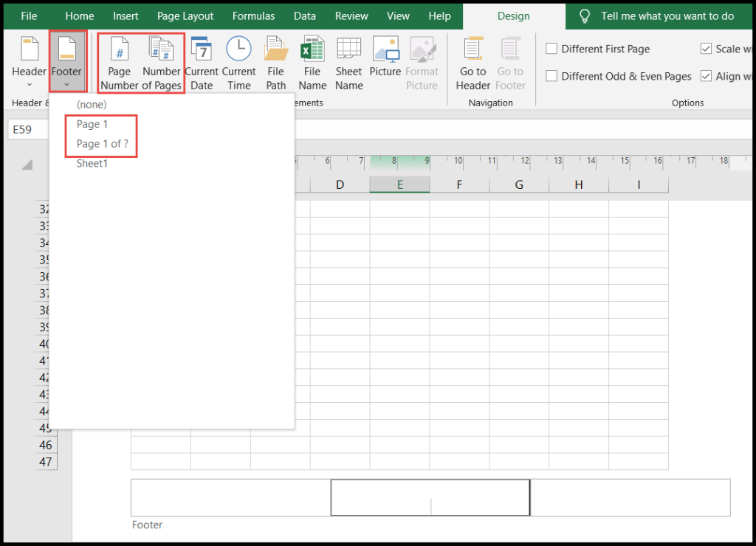This screenshot has width=756, height=546.
Task: Enable the Different First Page option
Action: pos(549,49)
